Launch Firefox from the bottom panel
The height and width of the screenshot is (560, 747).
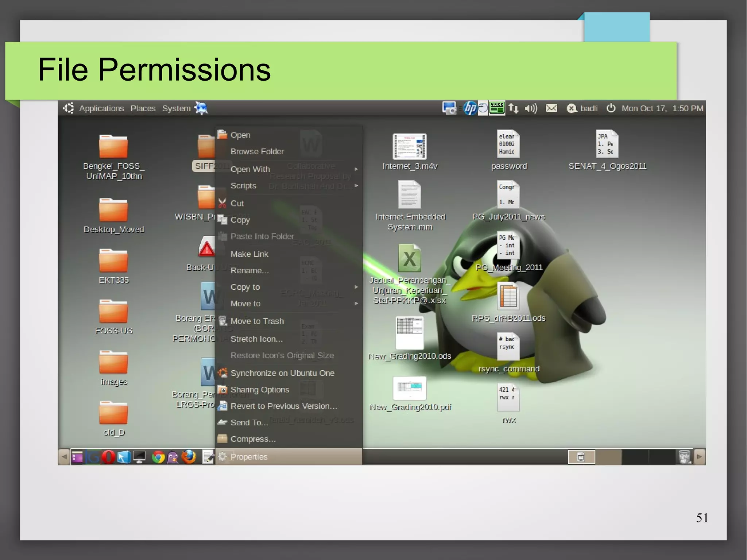[189, 457]
